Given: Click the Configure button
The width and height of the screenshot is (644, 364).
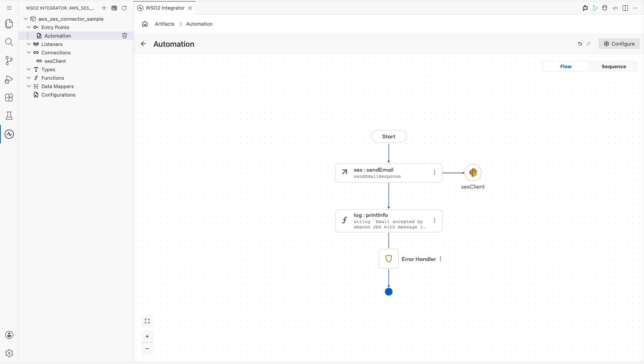Looking at the screenshot, I should [619, 44].
